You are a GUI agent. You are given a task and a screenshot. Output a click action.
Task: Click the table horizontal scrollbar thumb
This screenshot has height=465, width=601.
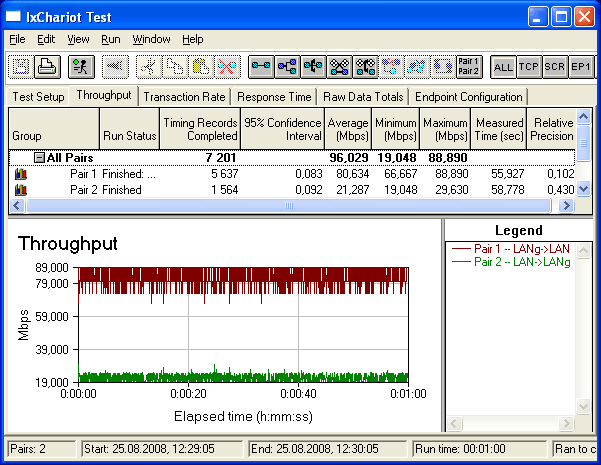coord(288,206)
